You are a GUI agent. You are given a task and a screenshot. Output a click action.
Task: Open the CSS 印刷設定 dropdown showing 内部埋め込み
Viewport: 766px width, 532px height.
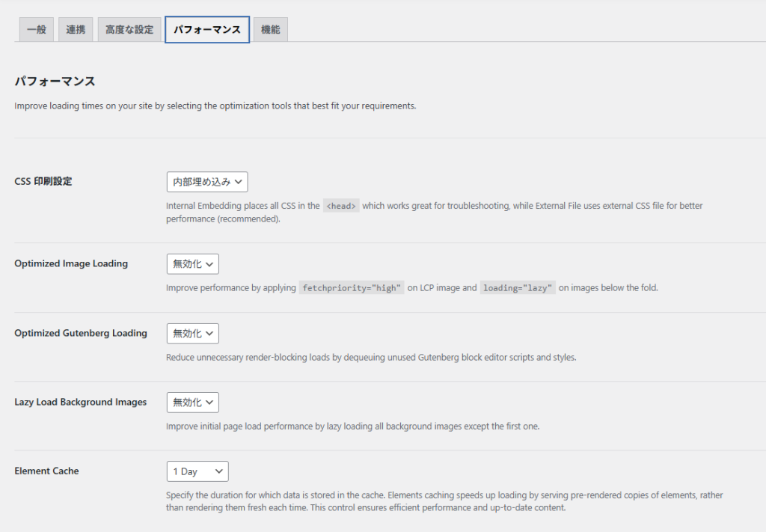pyautogui.click(x=207, y=182)
